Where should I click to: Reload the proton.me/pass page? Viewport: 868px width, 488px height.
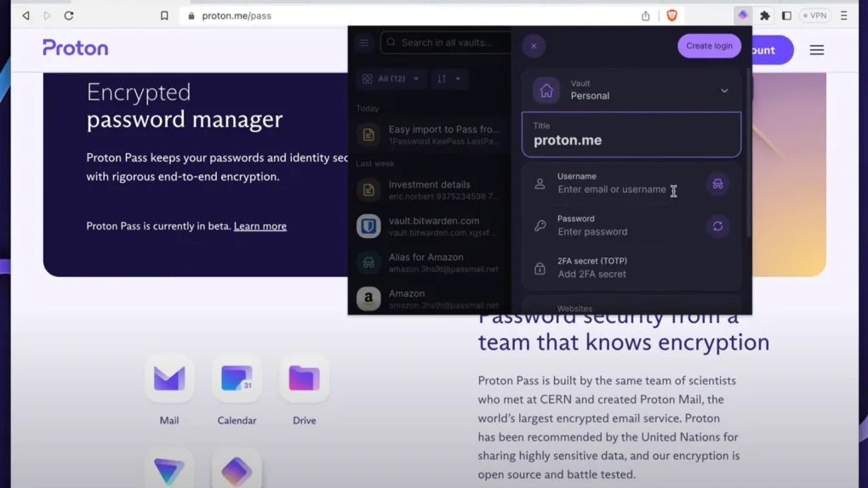tap(69, 15)
